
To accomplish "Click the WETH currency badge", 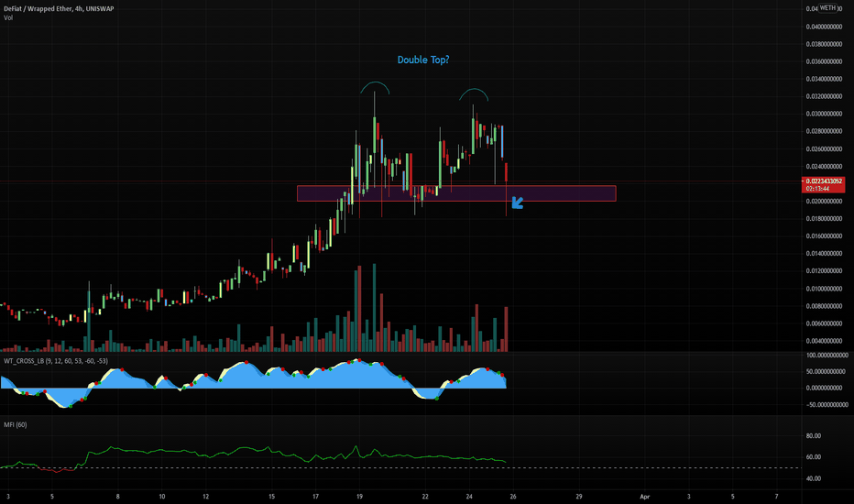I will click(827, 7).
